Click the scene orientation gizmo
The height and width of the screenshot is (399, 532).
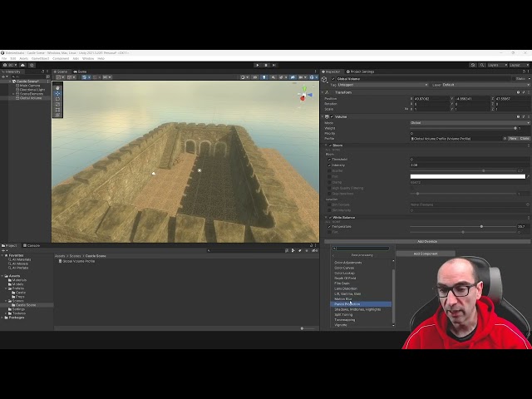[303, 96]
